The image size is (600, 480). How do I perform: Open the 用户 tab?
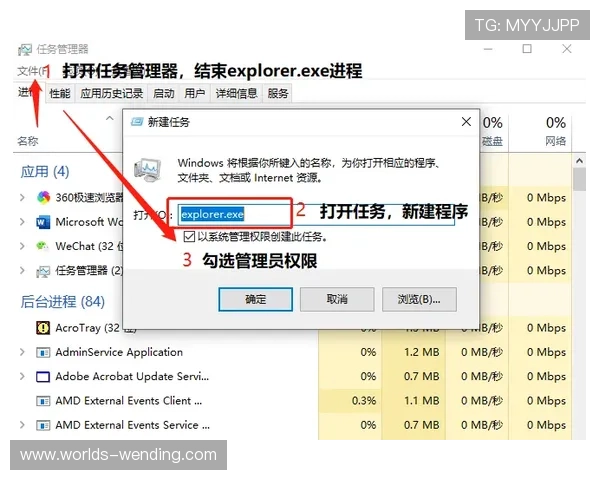point(195,93)
